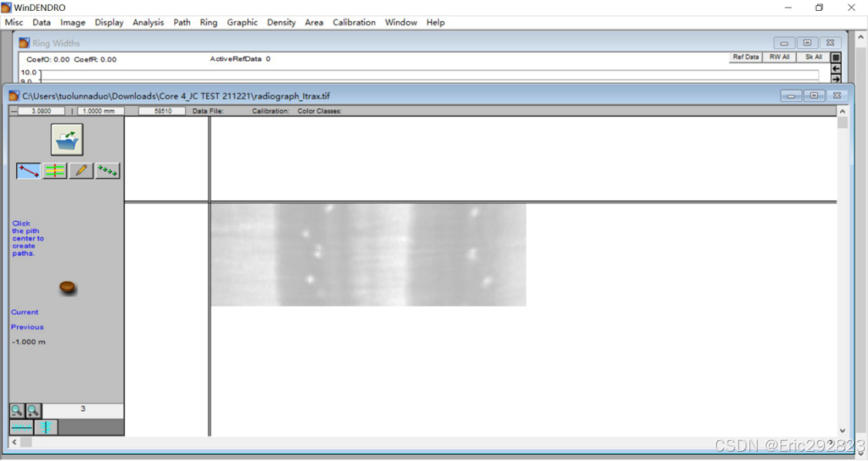Click the brown wood disk icon
The width and height of the screenshot is (868, 461).
tap(68, 288)
